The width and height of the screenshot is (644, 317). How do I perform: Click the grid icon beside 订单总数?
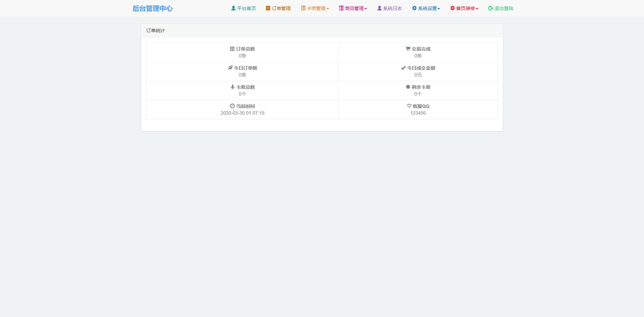pyautogui.click(x=231, y=49)
